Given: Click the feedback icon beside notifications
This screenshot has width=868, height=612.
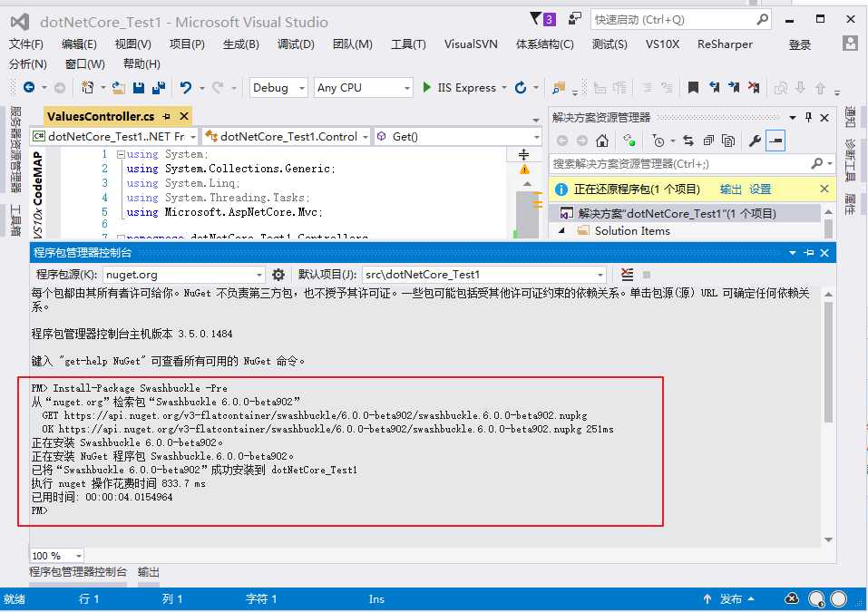Looking at the screenshot, I should click(x=575, y=19).
